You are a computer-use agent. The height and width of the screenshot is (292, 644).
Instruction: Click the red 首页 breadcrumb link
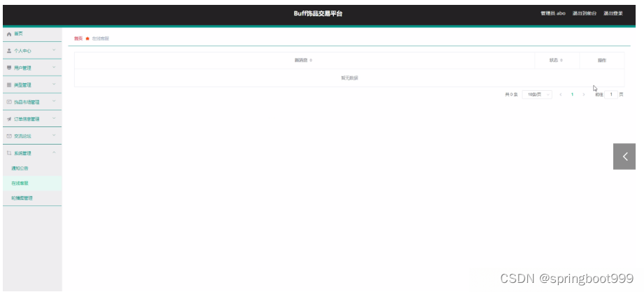click(78, 38)
